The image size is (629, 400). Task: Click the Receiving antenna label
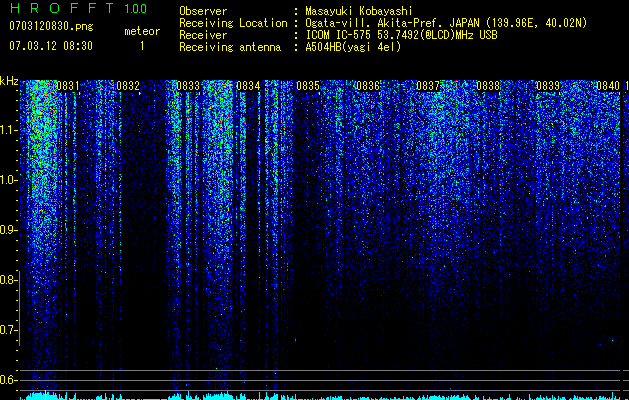point(230,47)
